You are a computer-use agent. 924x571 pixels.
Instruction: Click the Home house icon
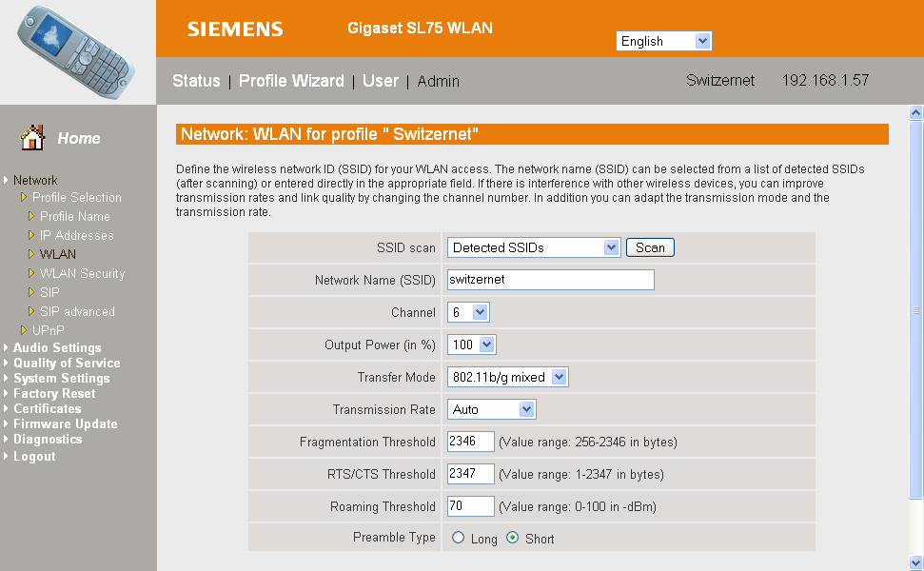[32, 137]
